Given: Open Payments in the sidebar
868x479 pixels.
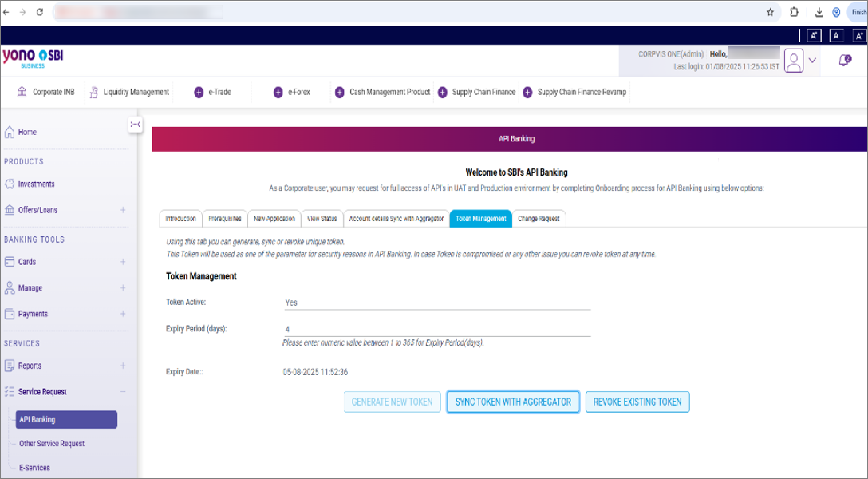Looking at the screenshot, I should 33,314.
